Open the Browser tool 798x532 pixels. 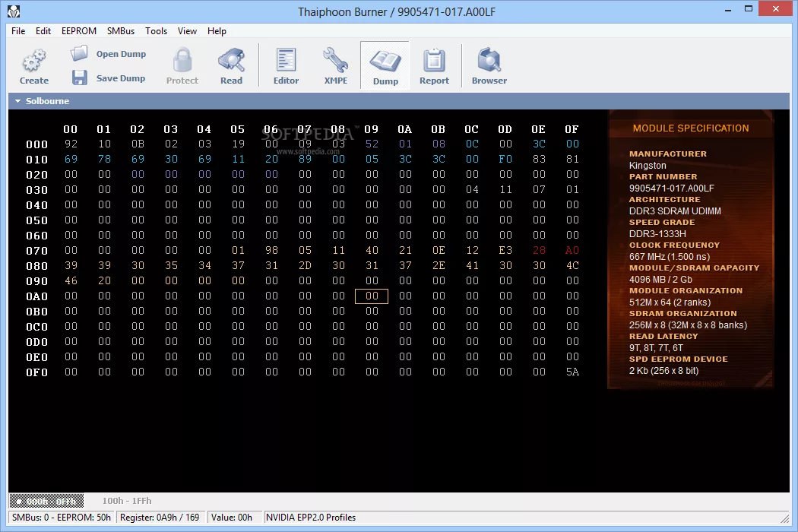[489, 65]
